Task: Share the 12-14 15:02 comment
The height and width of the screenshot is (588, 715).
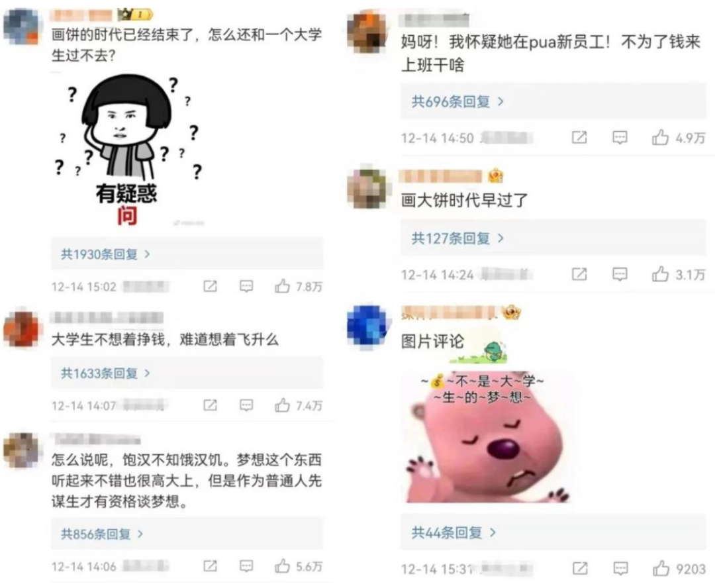Action: coord(210,286)
